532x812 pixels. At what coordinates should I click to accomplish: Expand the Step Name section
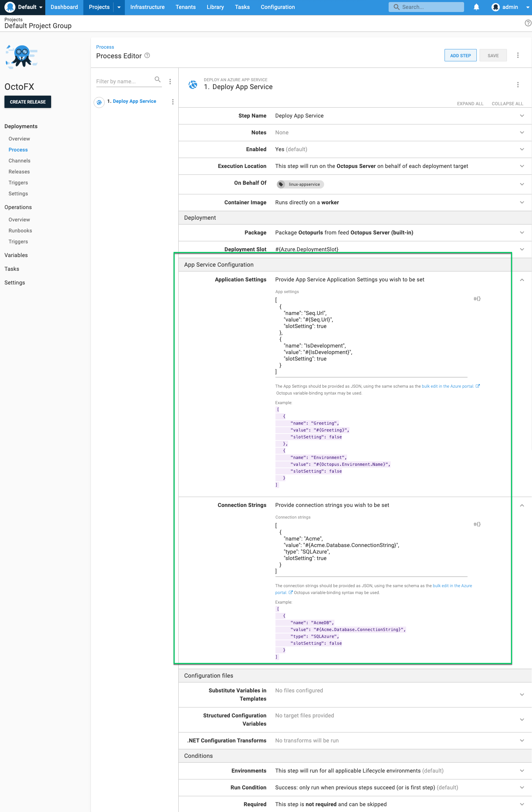pyautogui.click(x=522, y=116)
